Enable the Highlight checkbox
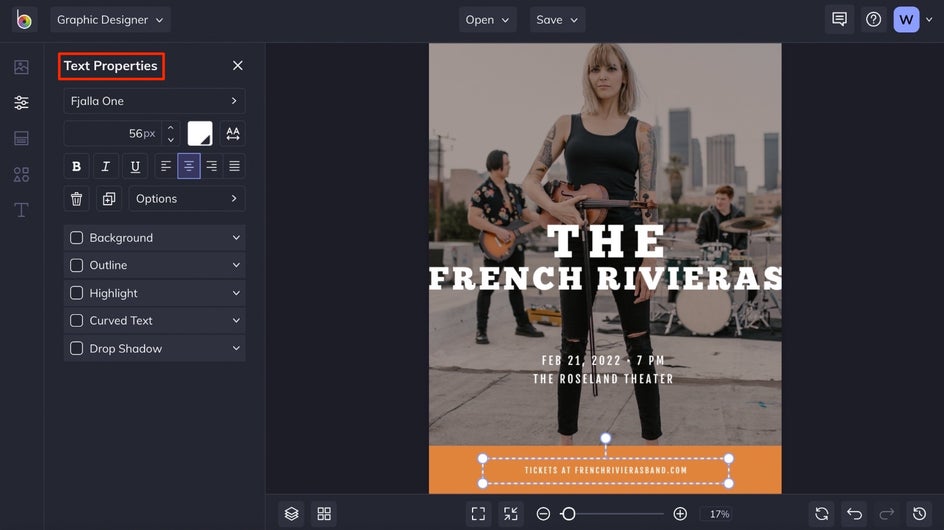944x530 pixels. [76, 293]
